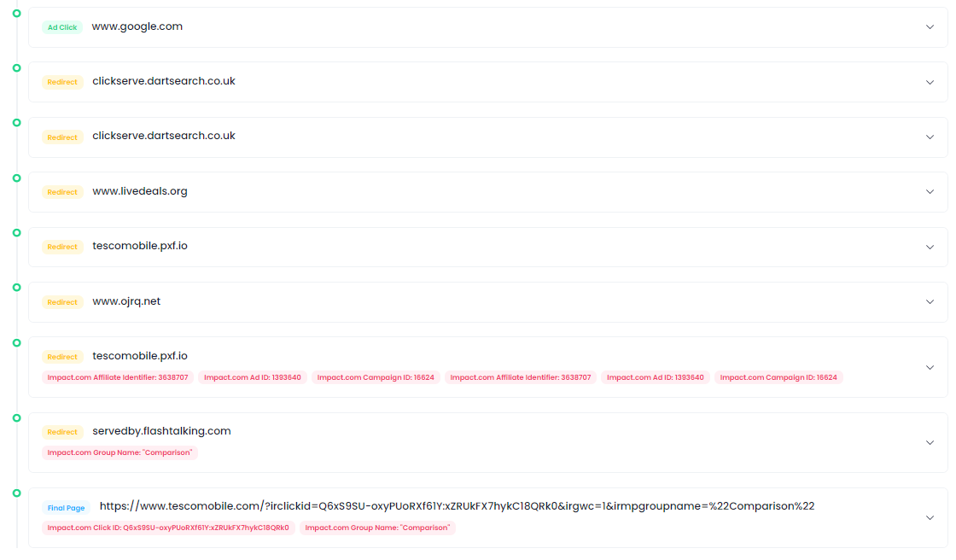Screen dimensions: 956x560
Task: Open the https://www.tescomobile.com final page URL
Action: pyautogui.click(x=457, y=505)
